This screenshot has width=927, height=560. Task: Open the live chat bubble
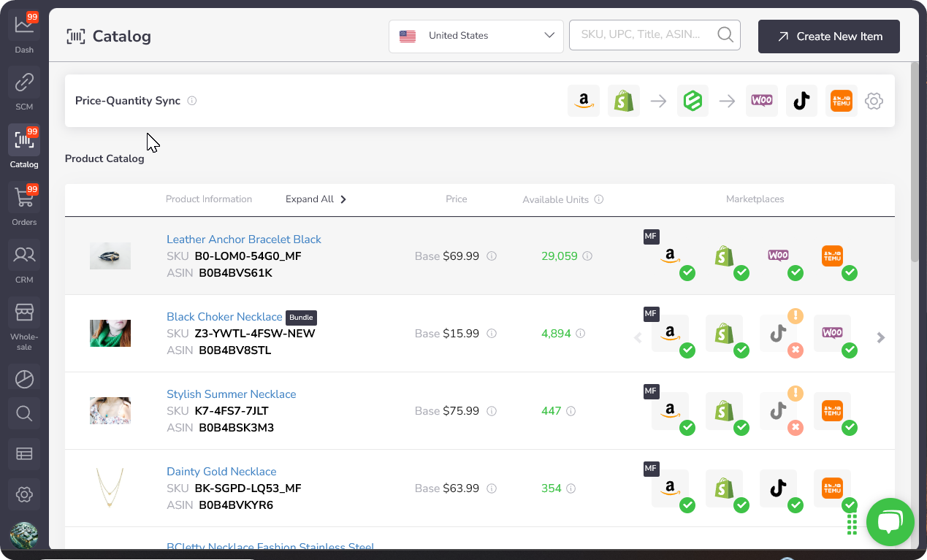pyautogui.click(x=890, y=521)
